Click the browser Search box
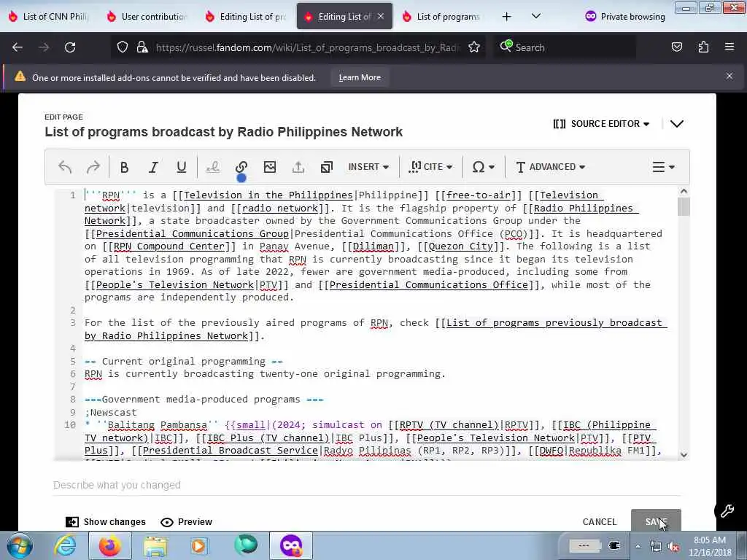Screen dimensions: 747x560 point(565,47)
